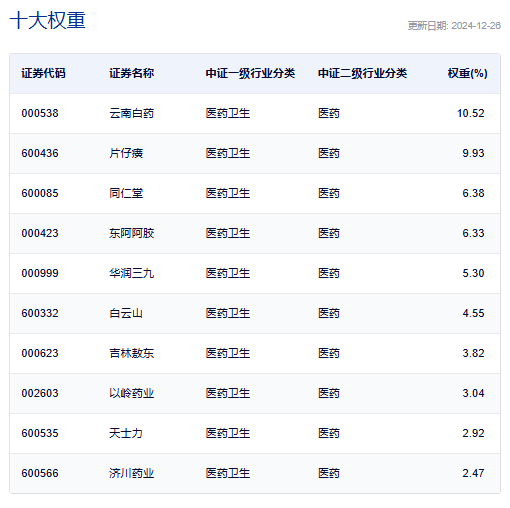Select stock name 片仔癀
The image size is (510, 508).
pyautogui.click(x=126, y=153)
